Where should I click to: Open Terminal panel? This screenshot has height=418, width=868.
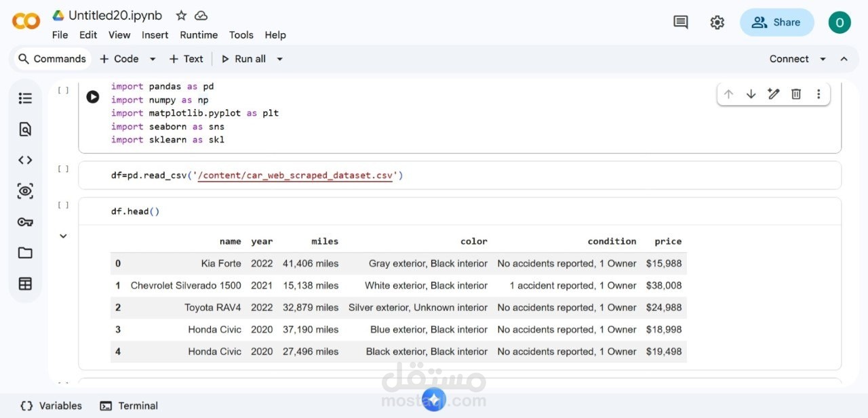pos(129,406)
